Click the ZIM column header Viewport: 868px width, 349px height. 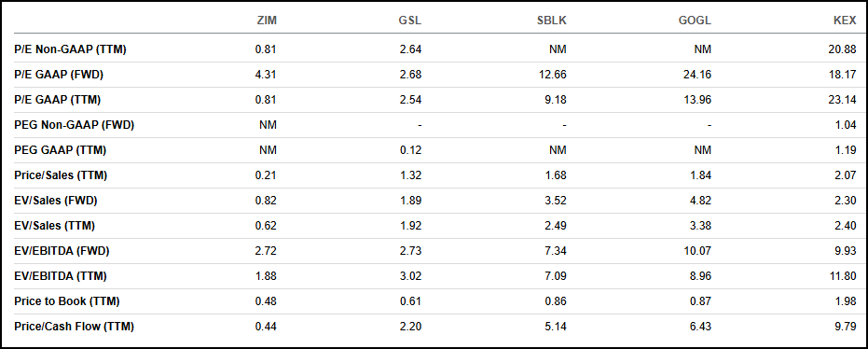coord(268,21)
